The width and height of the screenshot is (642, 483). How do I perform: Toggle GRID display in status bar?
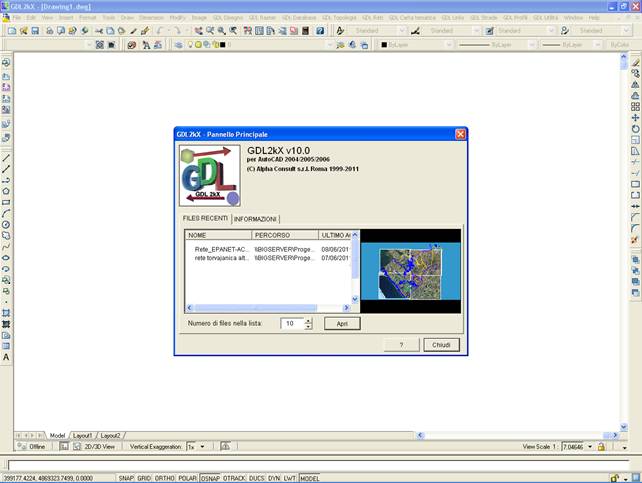pyautogui.click(x=144, y=478)
